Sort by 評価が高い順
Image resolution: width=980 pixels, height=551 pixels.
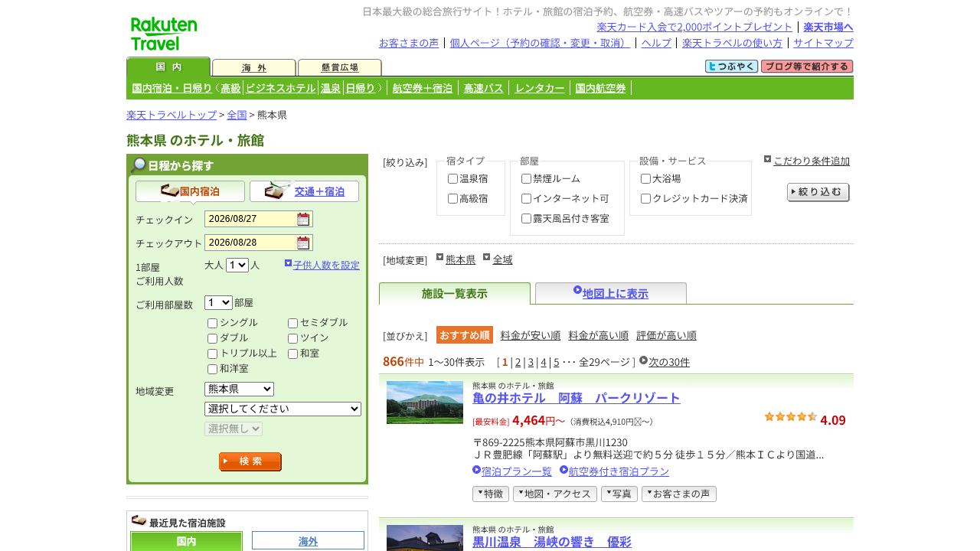pyautogui.click(x=666, y=335)
